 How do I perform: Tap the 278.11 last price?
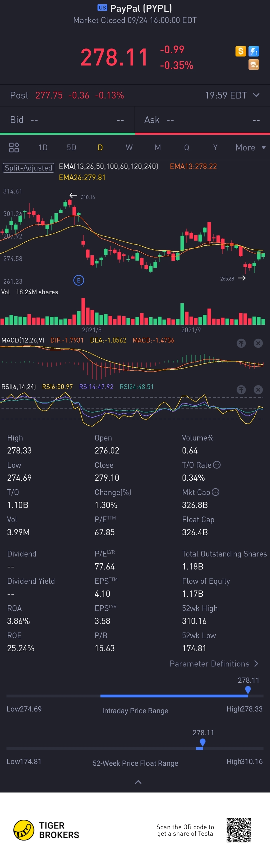(114, 57)
